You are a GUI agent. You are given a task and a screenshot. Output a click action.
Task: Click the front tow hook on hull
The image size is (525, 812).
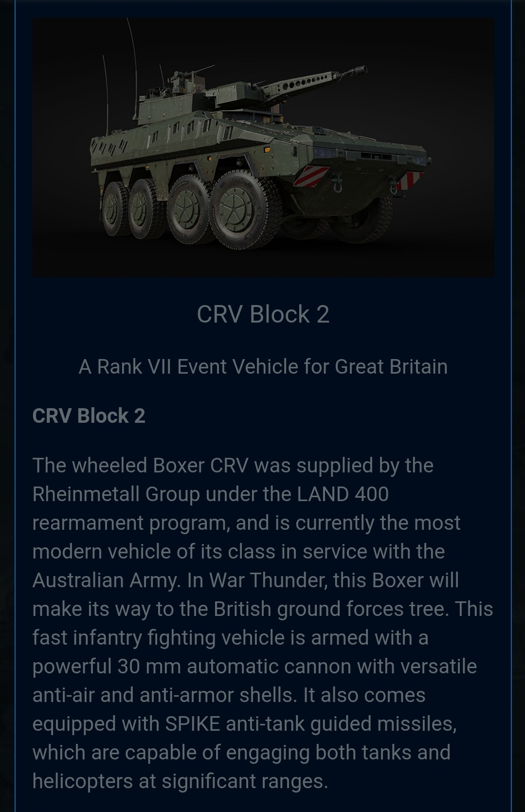[x=337, y=185]
